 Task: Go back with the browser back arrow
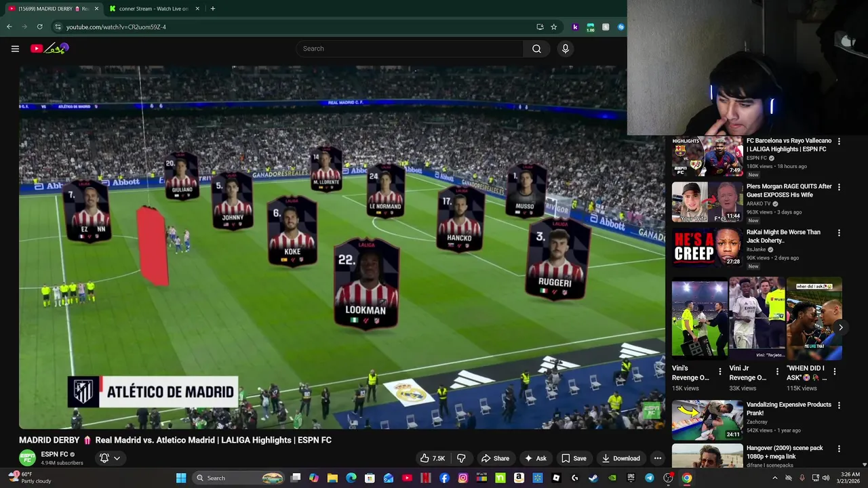click(9, 27)
